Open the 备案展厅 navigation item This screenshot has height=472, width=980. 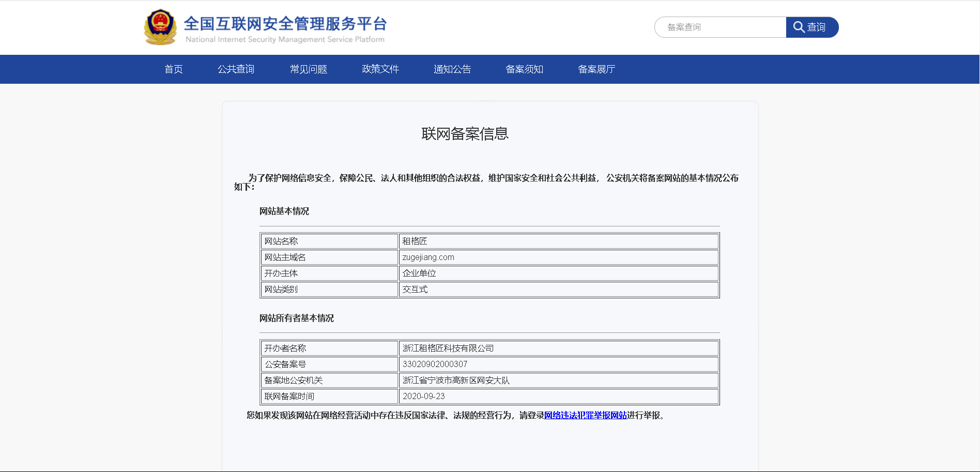point(596,69)
